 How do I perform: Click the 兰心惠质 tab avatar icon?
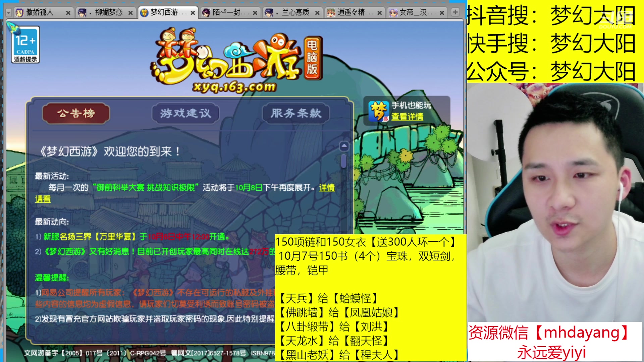(x=269, y=13)
